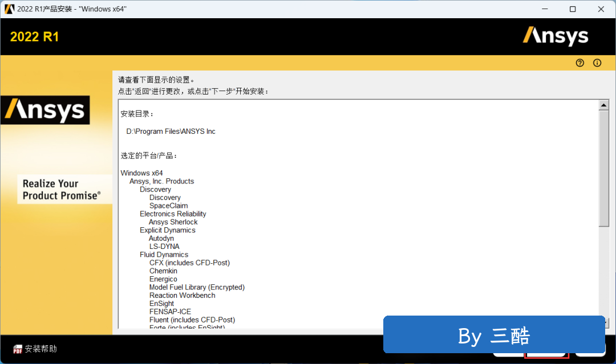This screenshot has height=364, width=616.
Task: Click the 选定的平台/产品 heading
Action: pos(149,156)
